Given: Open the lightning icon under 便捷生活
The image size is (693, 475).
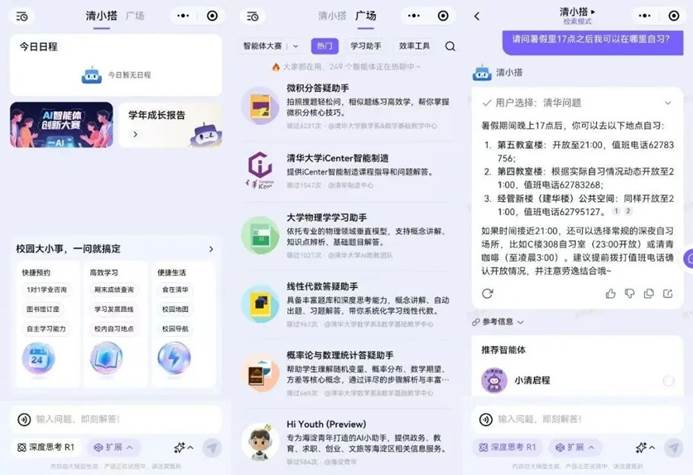Looking at the screenshot, I should click(174, 358).
